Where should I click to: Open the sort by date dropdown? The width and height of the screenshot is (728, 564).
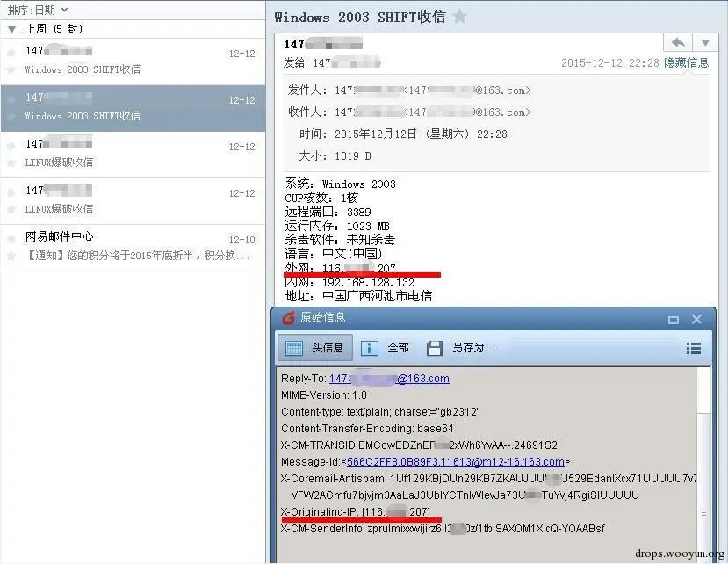point(38,10)
